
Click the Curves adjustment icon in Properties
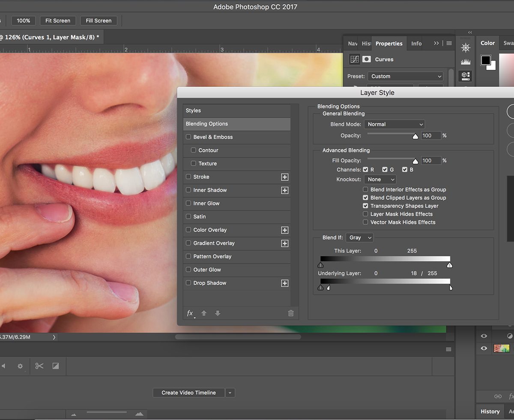tap(354, 59)
